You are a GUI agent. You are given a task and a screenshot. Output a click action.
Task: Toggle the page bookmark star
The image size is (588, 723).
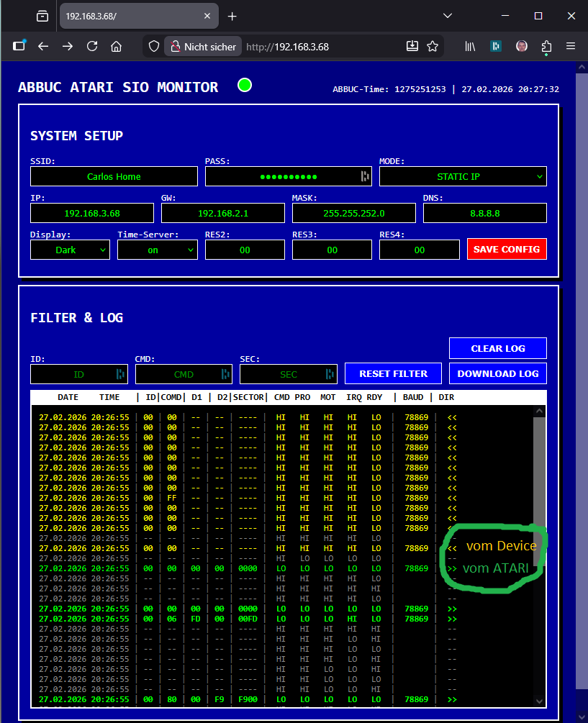432,46
